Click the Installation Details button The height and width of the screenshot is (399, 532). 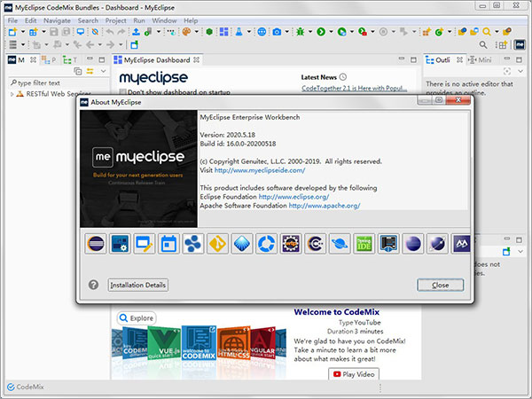point(137,285)
